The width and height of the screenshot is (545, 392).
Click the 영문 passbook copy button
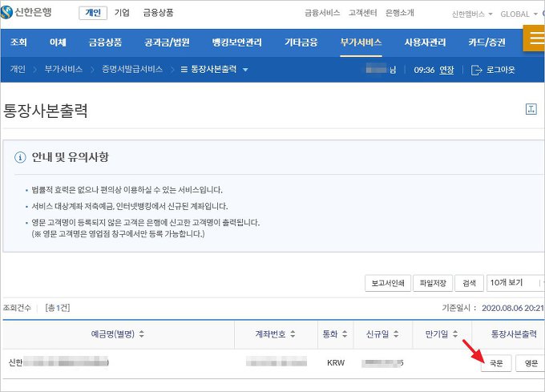tap(531, 363)
